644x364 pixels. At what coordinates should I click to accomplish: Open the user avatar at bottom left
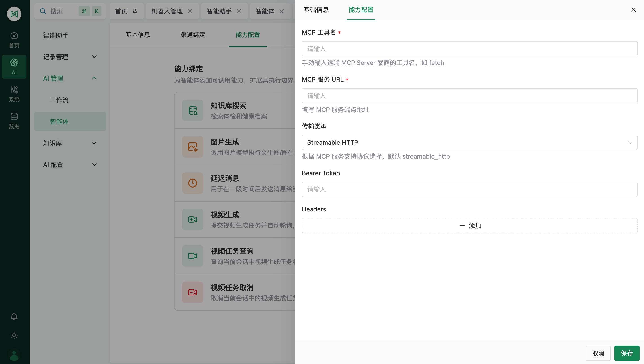click(x=14, y=355)
